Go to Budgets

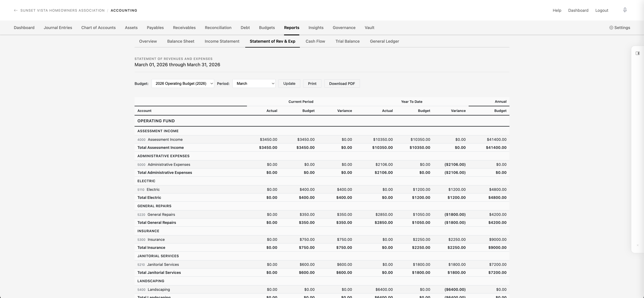267,28
